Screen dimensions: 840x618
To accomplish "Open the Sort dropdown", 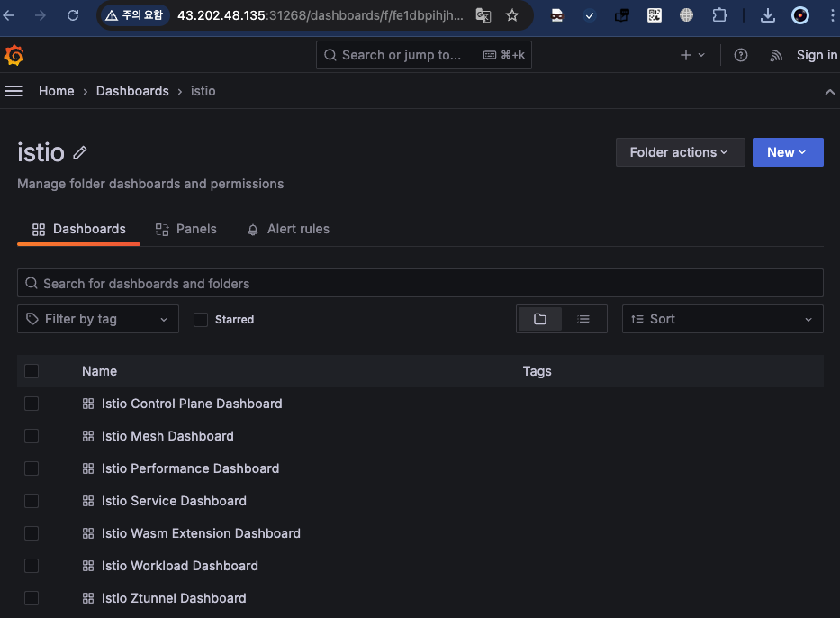I will pyautogui.click(x=722, y=319).
